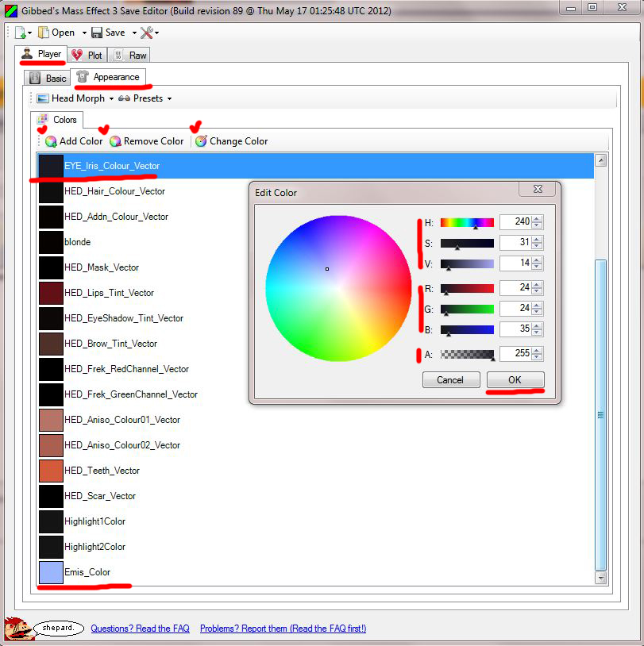Select Highlight2Color in the list
This screenshot has width=644, height=646.
[94, 547]
